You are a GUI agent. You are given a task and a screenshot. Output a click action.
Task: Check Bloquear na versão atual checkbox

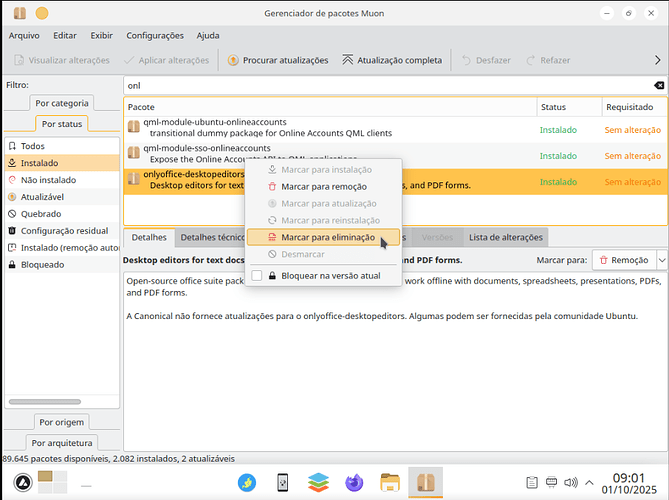click(x=257, y=275)
